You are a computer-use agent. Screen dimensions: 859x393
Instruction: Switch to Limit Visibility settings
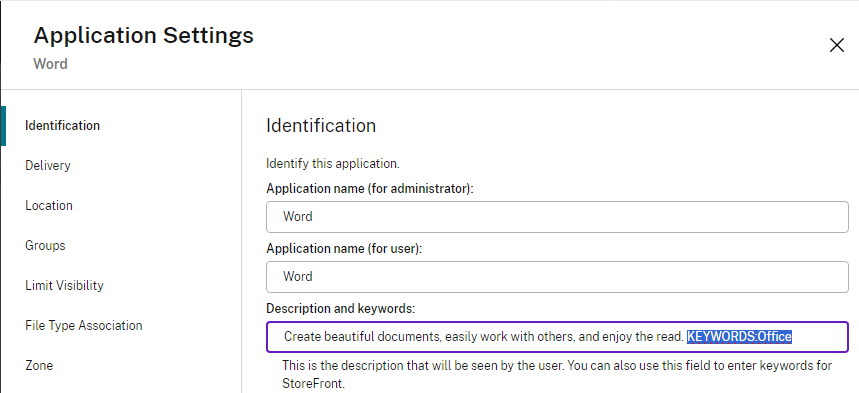point(64,286)
